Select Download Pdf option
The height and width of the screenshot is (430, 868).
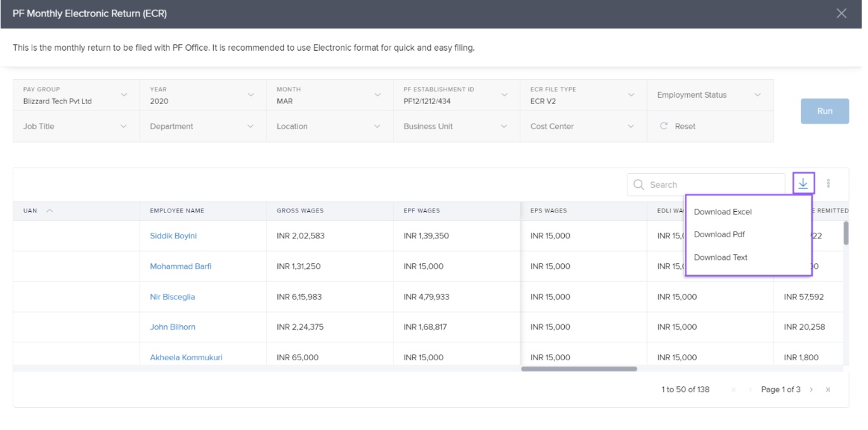coord(720,234)
